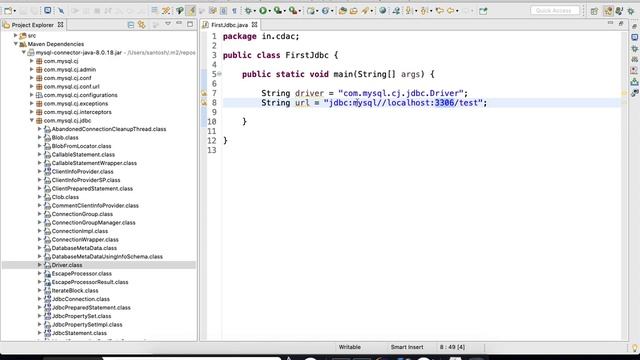Select ConnectionImpl.class in the tree
This screenshot has width=640, height=360.
[x=80, y=231]
